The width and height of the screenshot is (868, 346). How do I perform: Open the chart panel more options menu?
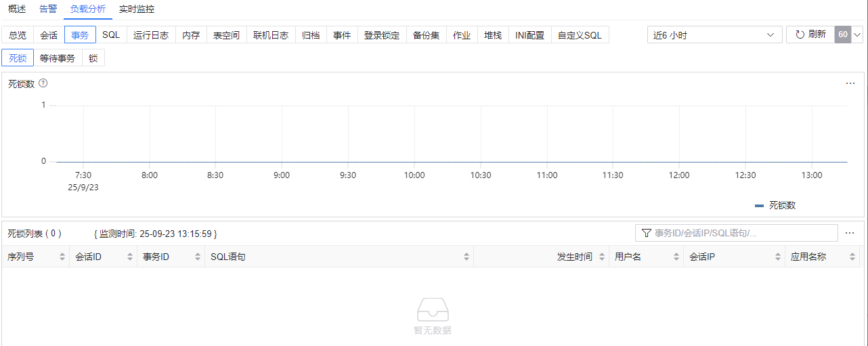click(x=850, y=83)
